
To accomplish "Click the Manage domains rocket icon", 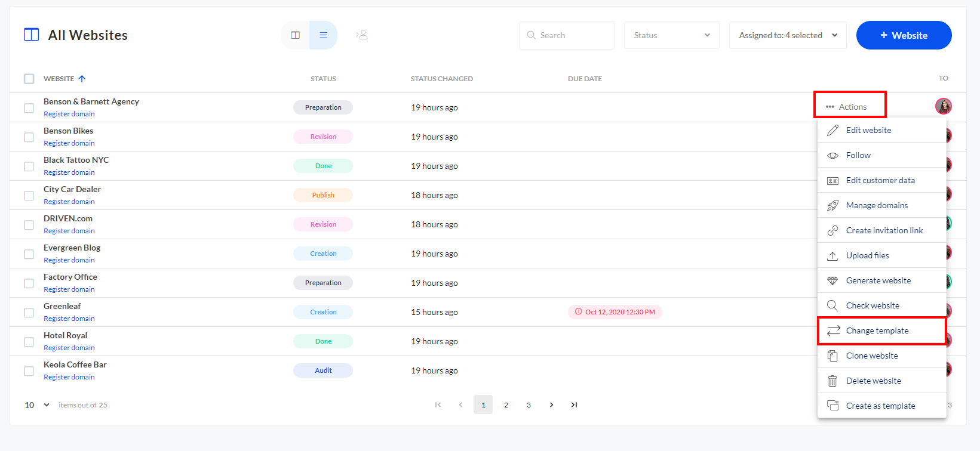I will (832, 205).
